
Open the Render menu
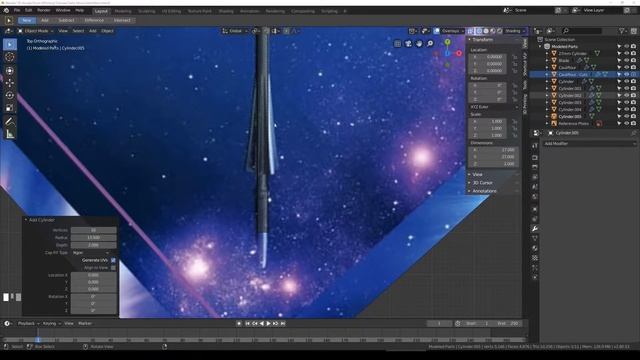[44, 10]
